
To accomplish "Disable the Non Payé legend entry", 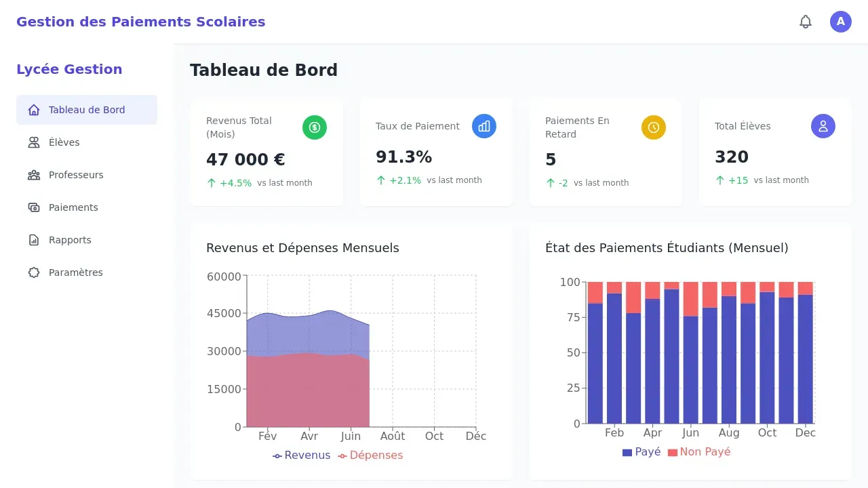I will click(x=699, y=451).
